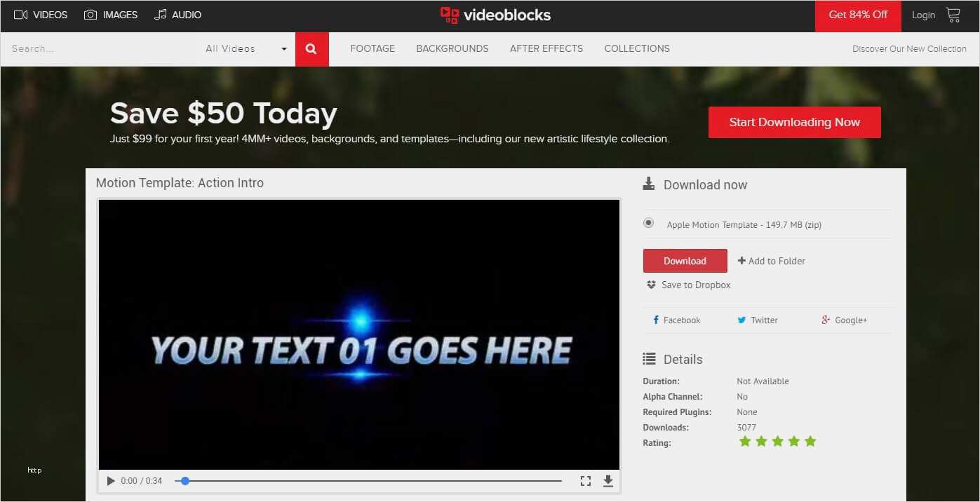Screen dimensions: 980x502
Task: Open the IMAGES section
Action: (111, 15)
